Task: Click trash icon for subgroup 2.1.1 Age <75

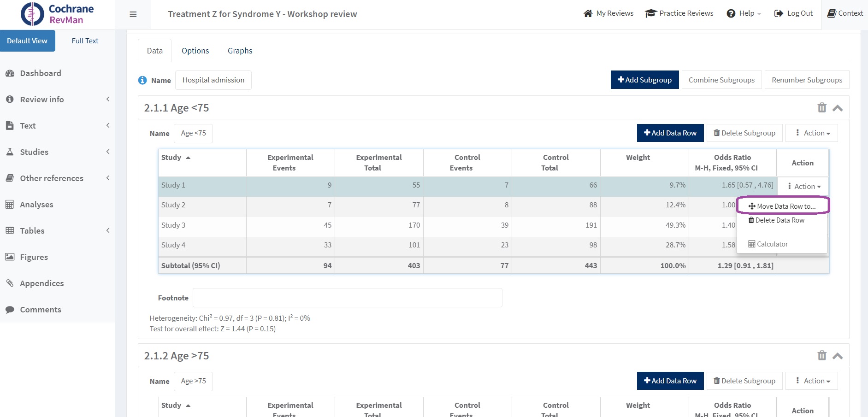Action: [x=821, y=108]
